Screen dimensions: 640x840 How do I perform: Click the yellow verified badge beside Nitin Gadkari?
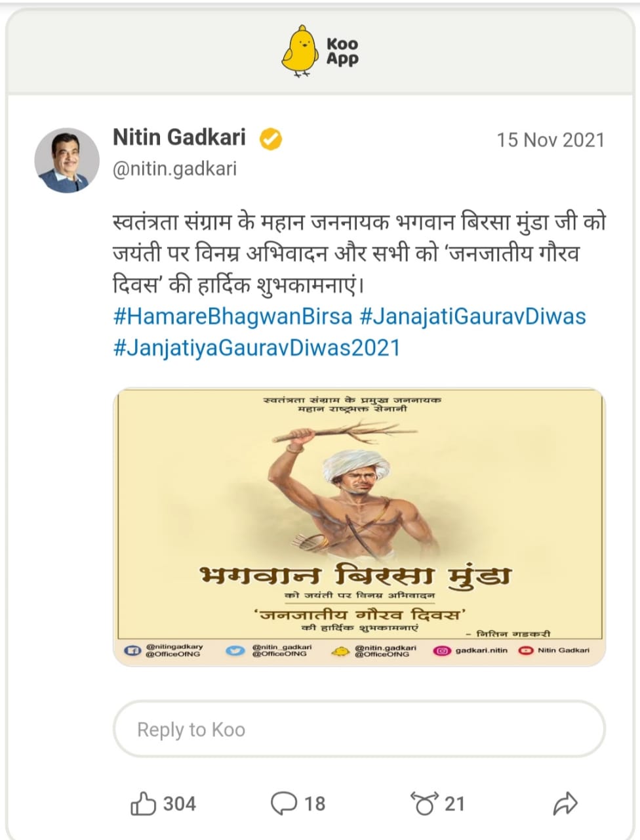coord(271,139)
